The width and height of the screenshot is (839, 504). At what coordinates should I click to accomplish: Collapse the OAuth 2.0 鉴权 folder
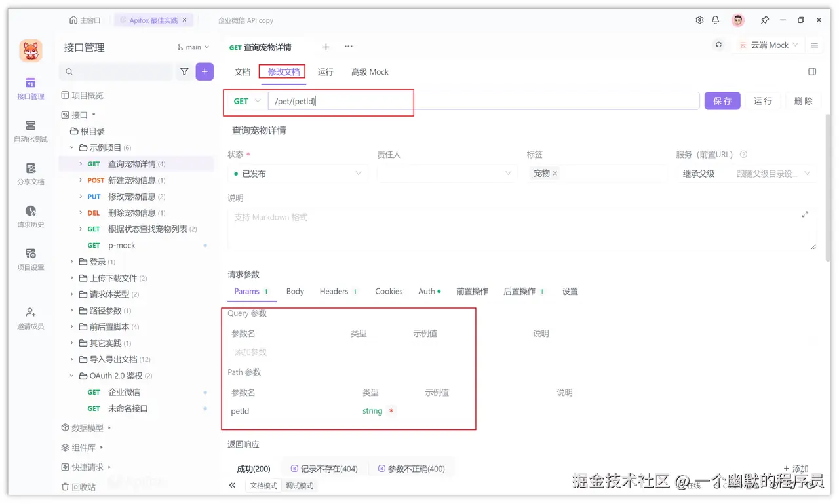pos(72,376)
